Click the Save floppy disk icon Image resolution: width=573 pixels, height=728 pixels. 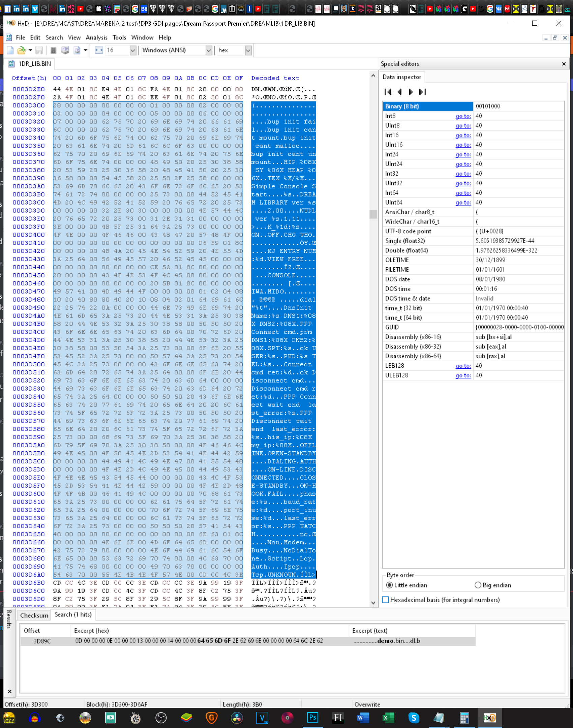point(39,50)
